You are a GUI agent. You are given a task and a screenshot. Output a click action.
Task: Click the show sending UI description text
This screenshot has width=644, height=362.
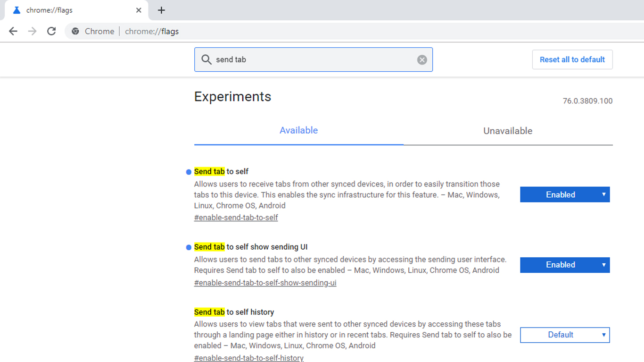pyautogui.click(x=350, y=265)
